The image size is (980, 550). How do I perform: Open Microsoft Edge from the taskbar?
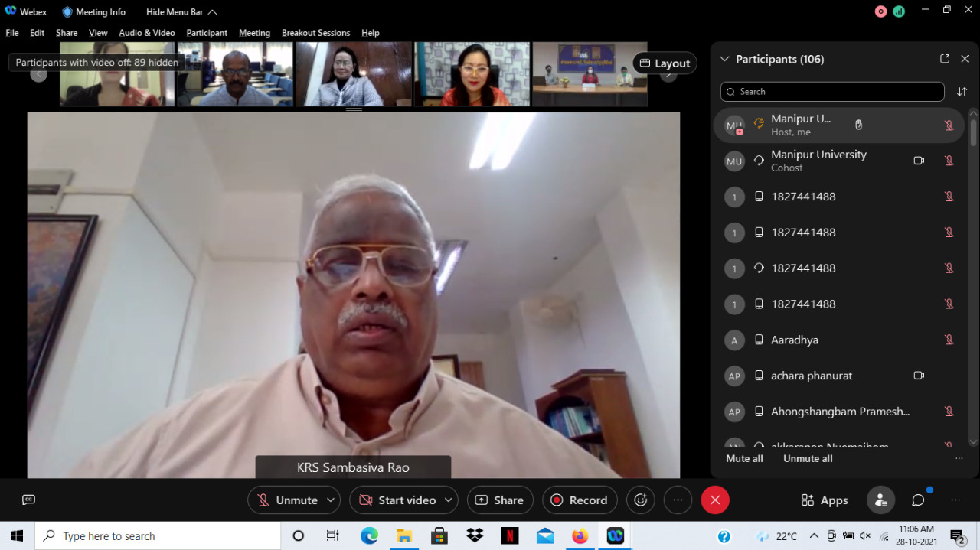coord(369,535)
